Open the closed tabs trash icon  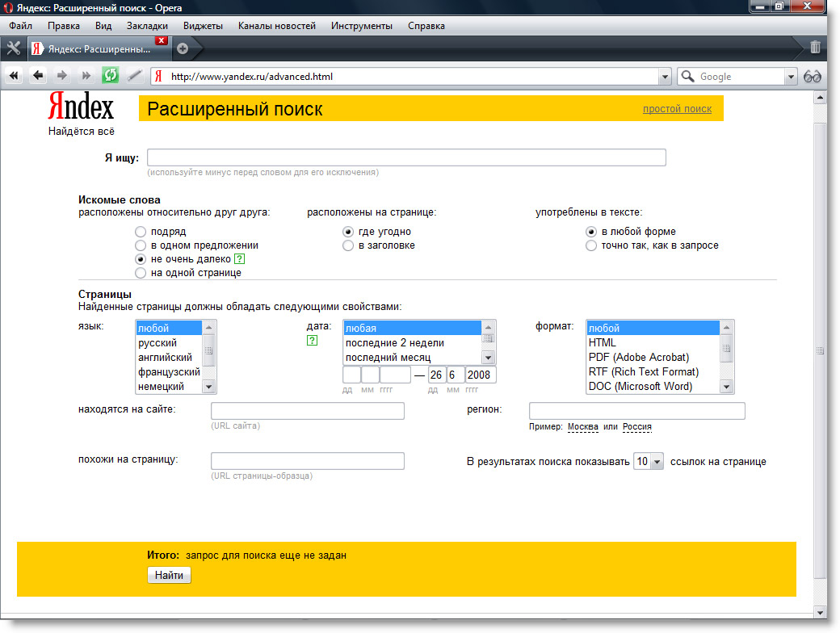[x=815, y=47]
